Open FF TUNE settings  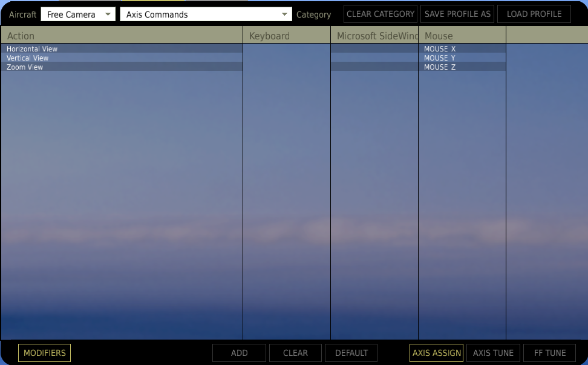tap(550, 353)
